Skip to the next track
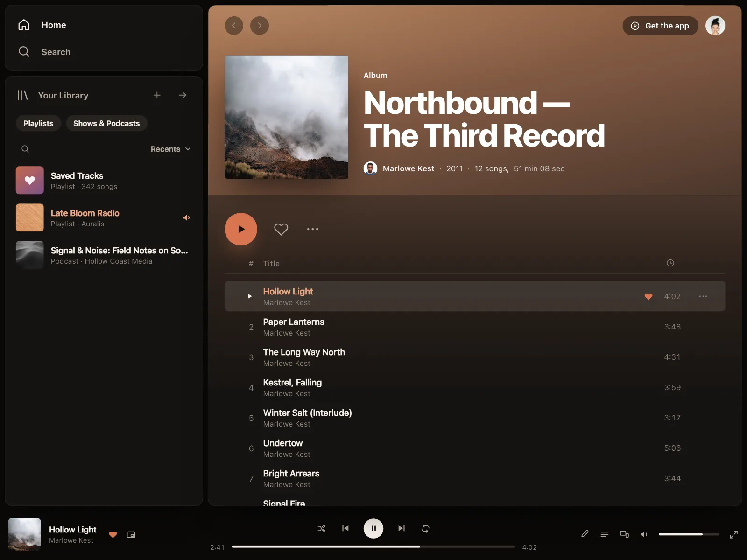The width and height of the screenshot is (747, 560). tap(402, 528)
